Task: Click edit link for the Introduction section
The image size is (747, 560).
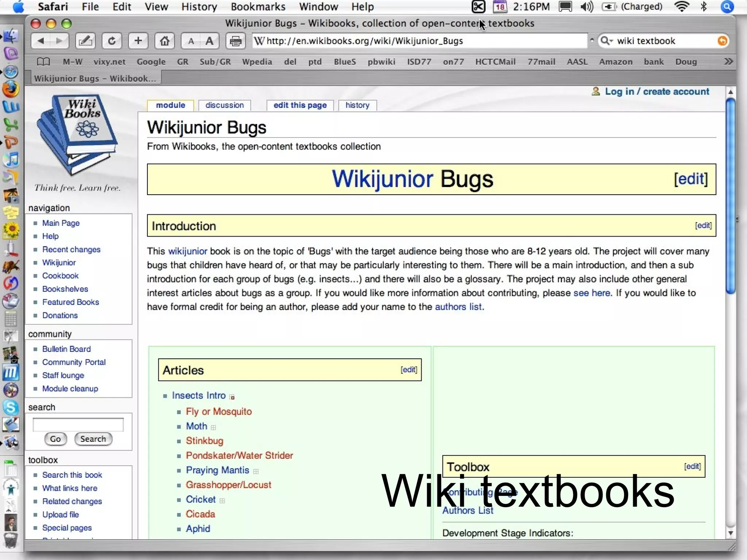Action: point(703,225)
